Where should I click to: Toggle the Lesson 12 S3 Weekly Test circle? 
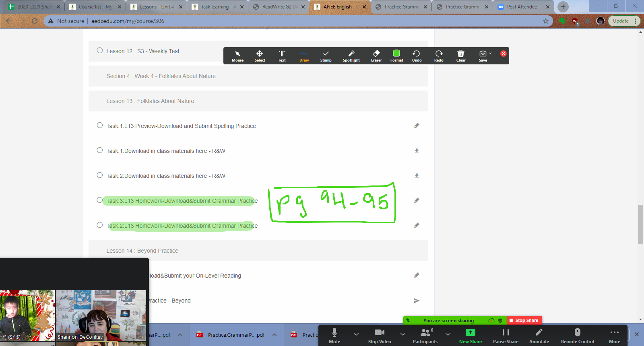100,50
